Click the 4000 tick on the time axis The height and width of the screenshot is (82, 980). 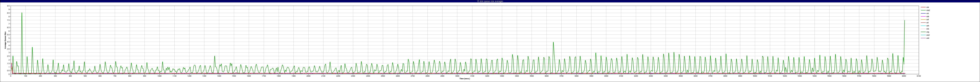pos(606,76)
